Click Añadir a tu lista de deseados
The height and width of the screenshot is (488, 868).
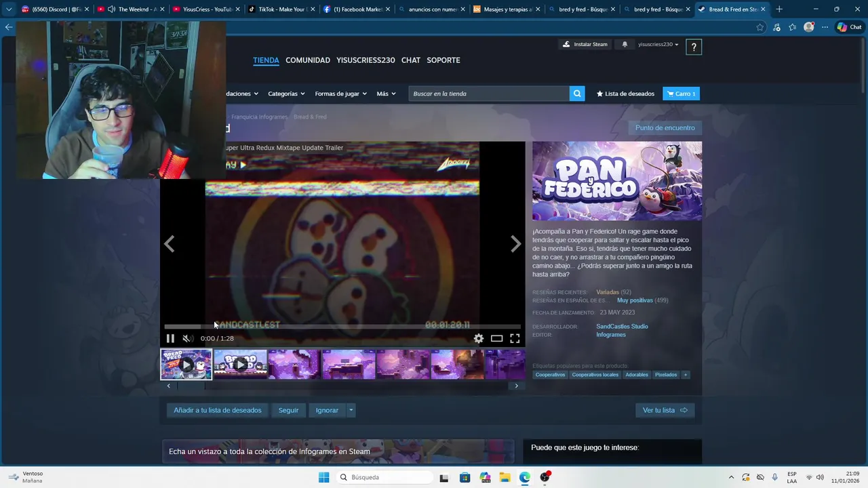pos(218,410)
